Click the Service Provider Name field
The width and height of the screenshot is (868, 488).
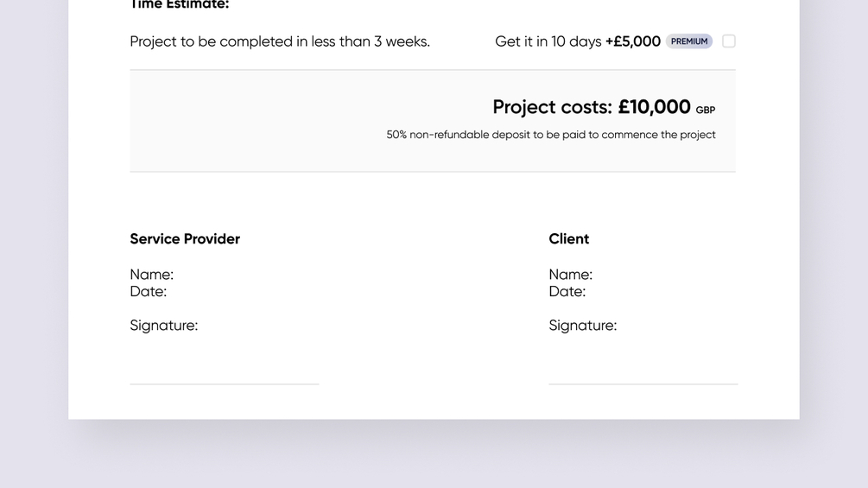[x=152, y=275]
